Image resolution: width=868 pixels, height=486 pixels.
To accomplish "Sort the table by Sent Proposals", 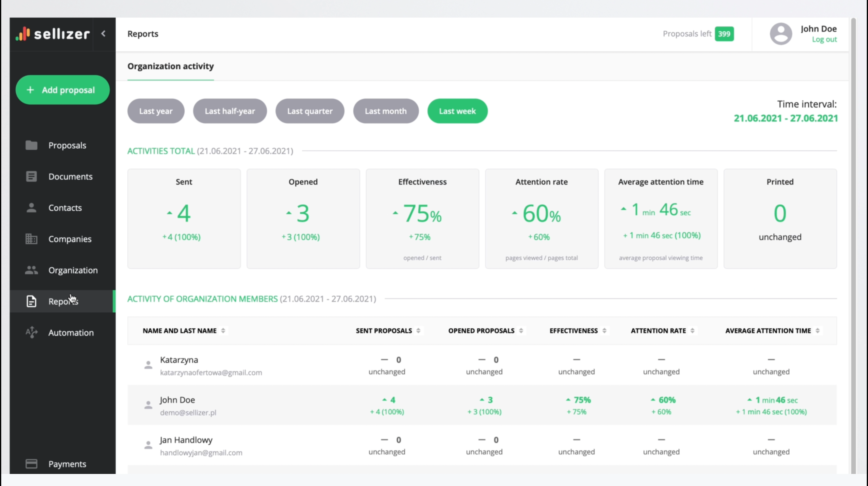I will (x=418, y=331).
